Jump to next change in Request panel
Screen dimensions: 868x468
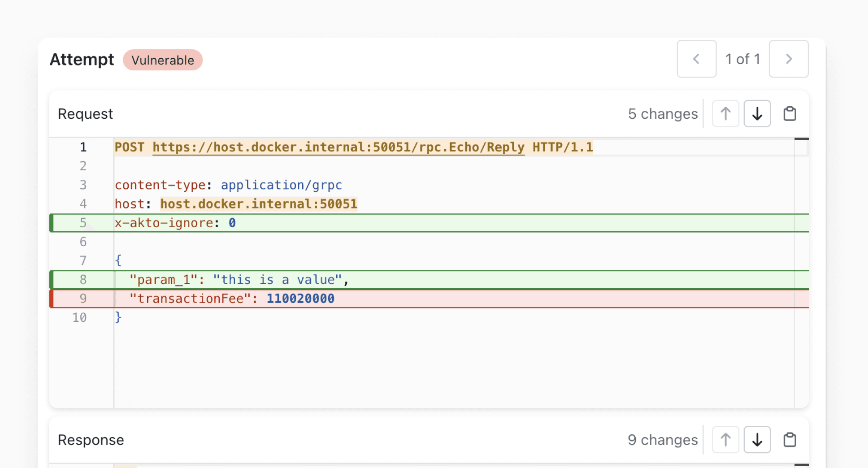click(757, 114)
